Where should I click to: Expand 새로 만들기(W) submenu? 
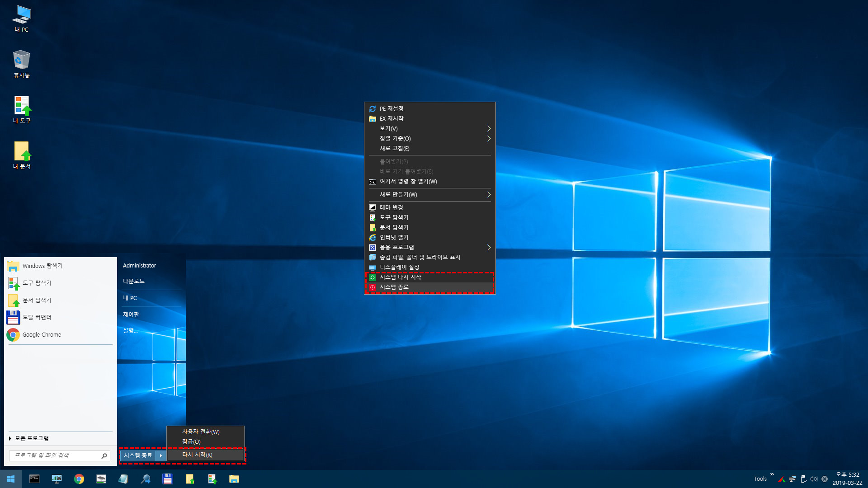(x=429, y=195)
